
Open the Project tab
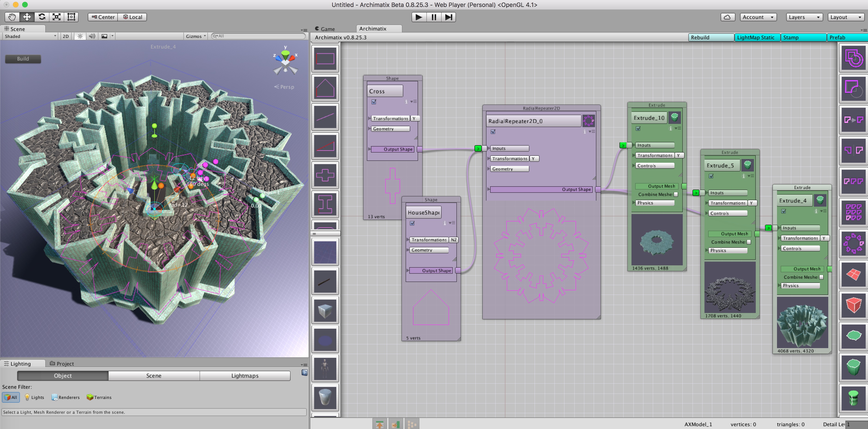pos(62,364)
